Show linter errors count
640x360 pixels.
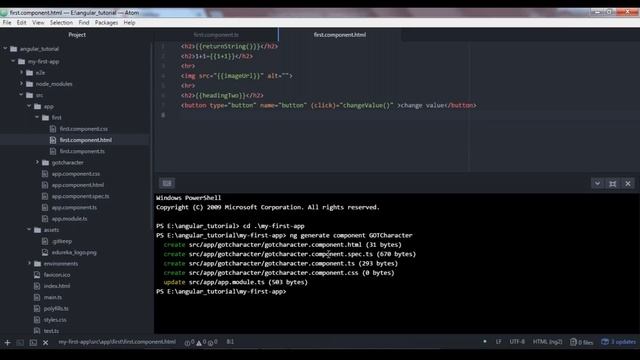[189, 342]
